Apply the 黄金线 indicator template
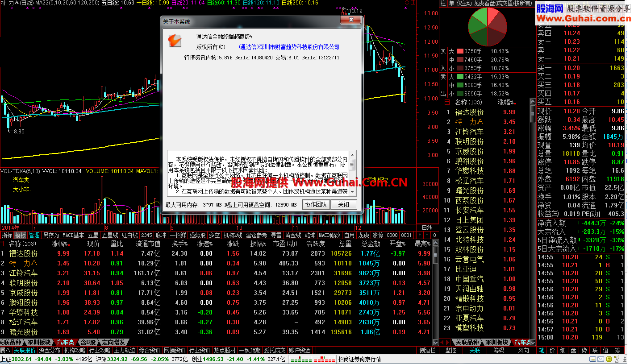This screenshot has width=634, height=364. point(293,235)
